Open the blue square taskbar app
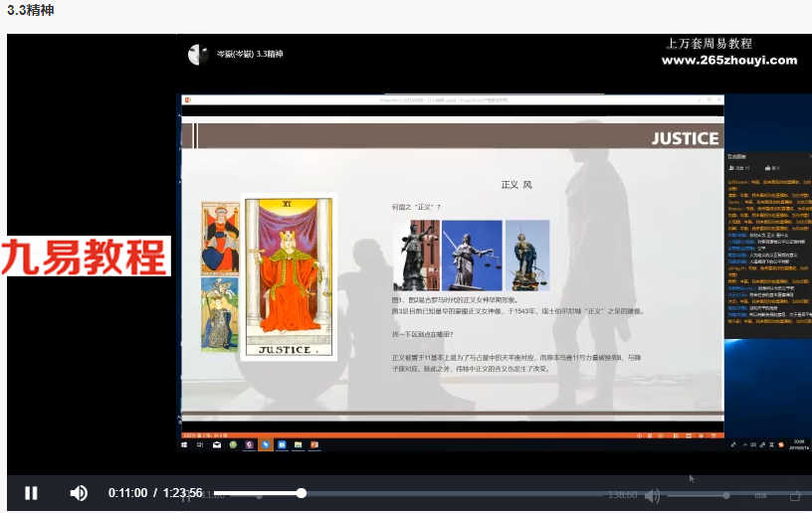 282,444
